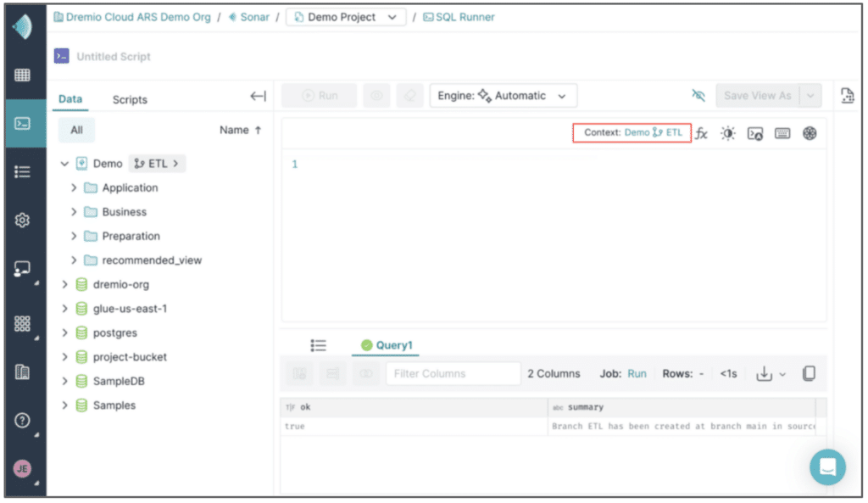Click the ok column header

tap(414, 408)
